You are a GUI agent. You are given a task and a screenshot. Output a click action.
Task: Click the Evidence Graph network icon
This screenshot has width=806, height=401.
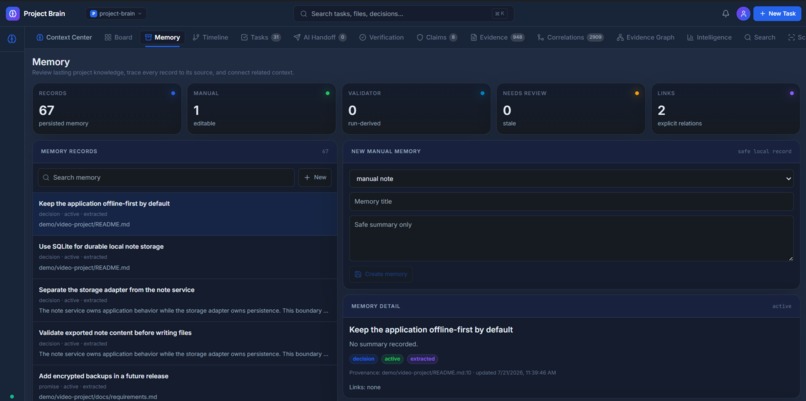620,38
